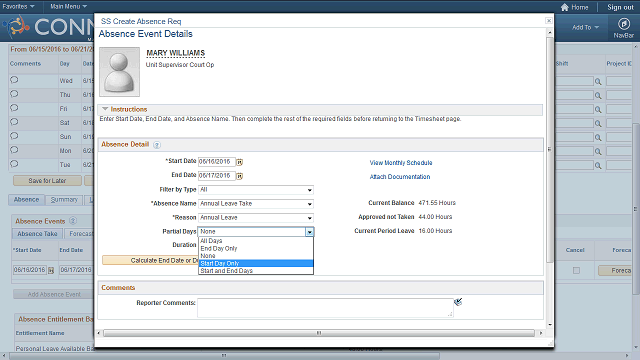The image size is (640, 360).
Task: Click spell check icon for Reporter Comments
Action: click(x=458, y=302)
